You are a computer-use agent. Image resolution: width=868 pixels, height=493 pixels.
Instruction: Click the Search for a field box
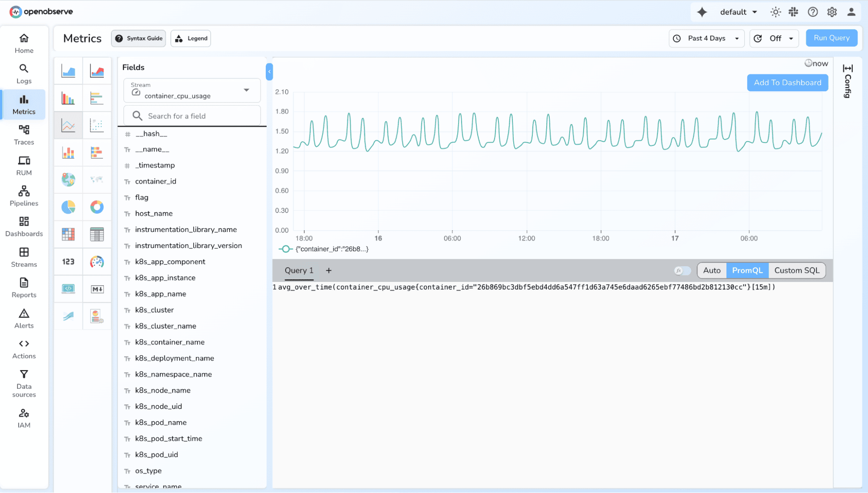[x=192, y=116]
